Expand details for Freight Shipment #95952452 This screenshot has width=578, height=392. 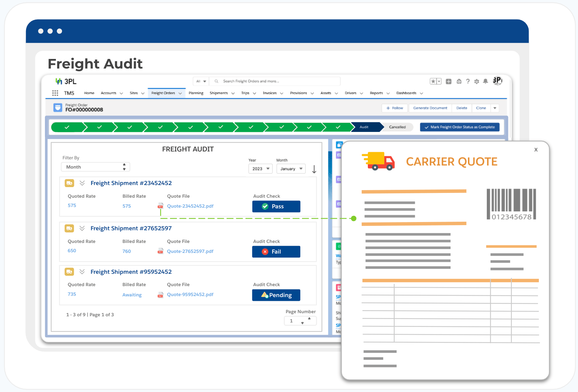pyautogui.click(x=82, y=272)
